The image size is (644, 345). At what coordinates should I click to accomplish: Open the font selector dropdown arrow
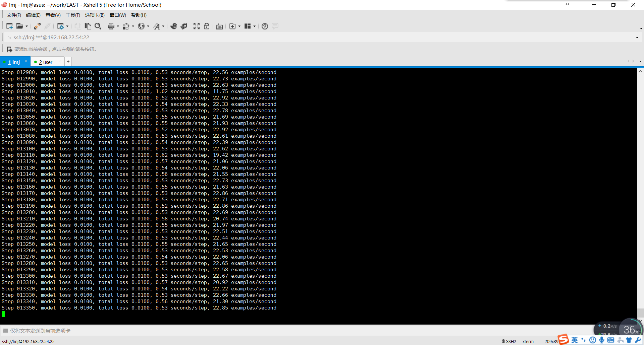163,26
